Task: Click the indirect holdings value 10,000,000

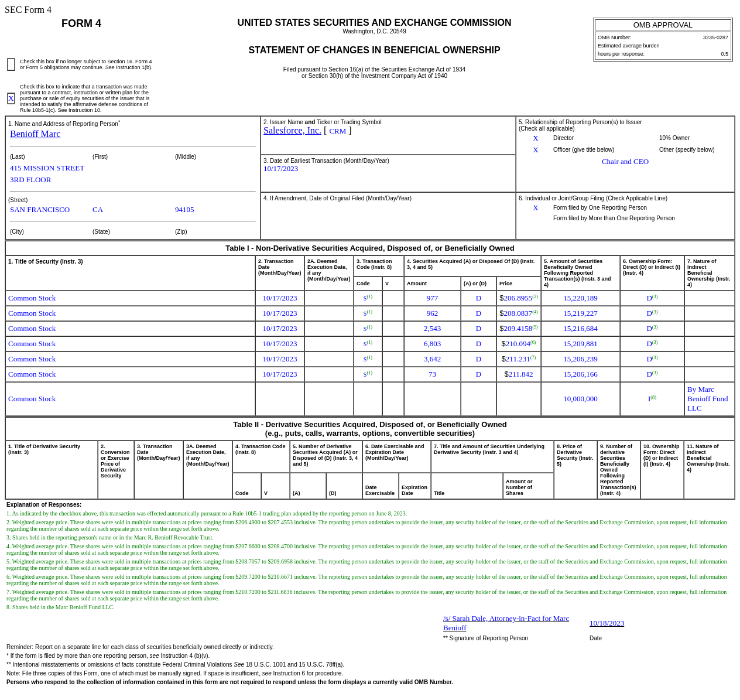Action: point(580,399)
